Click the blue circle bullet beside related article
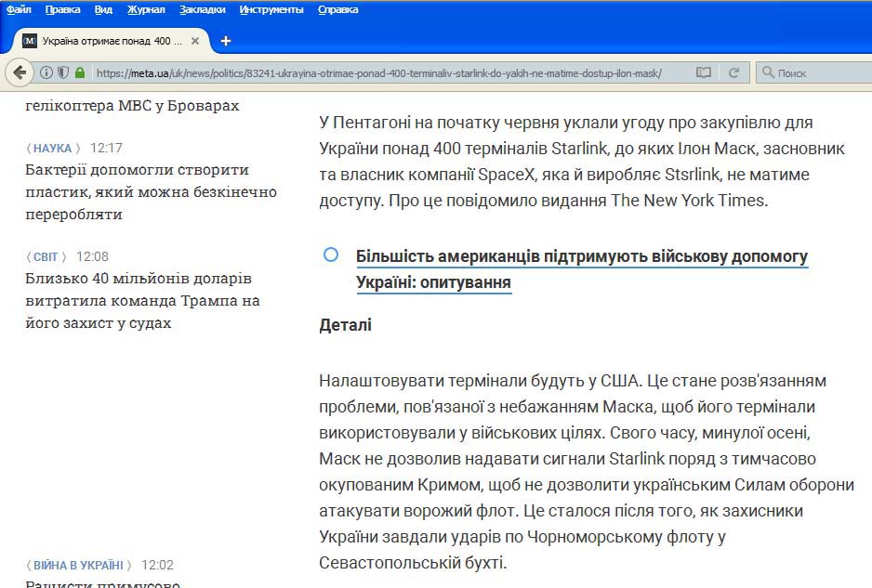Screen dimensions: 872x588 (x=331, y=255)
